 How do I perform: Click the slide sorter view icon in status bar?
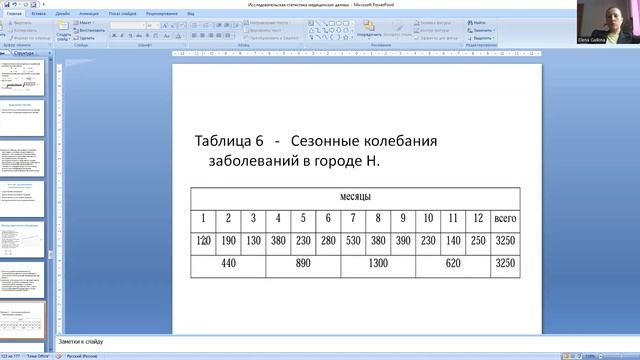tap(573, 356)
